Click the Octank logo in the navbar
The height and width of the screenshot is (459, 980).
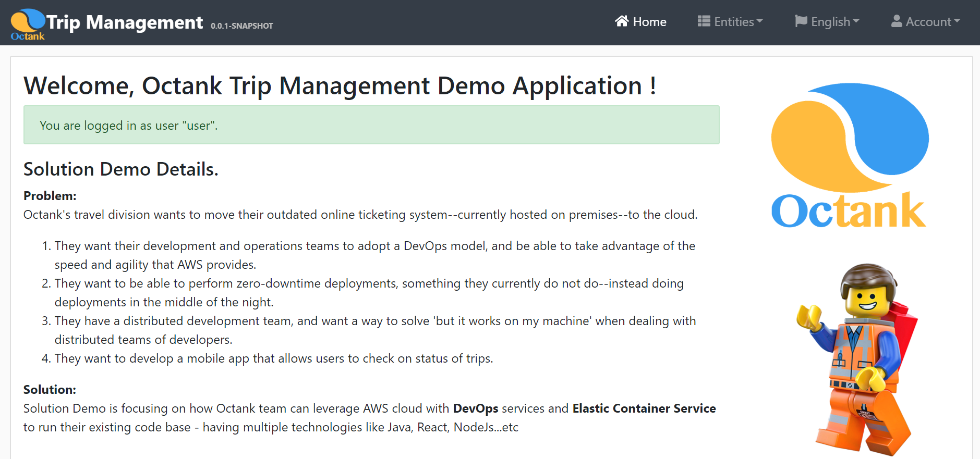[x=28, y=24]
